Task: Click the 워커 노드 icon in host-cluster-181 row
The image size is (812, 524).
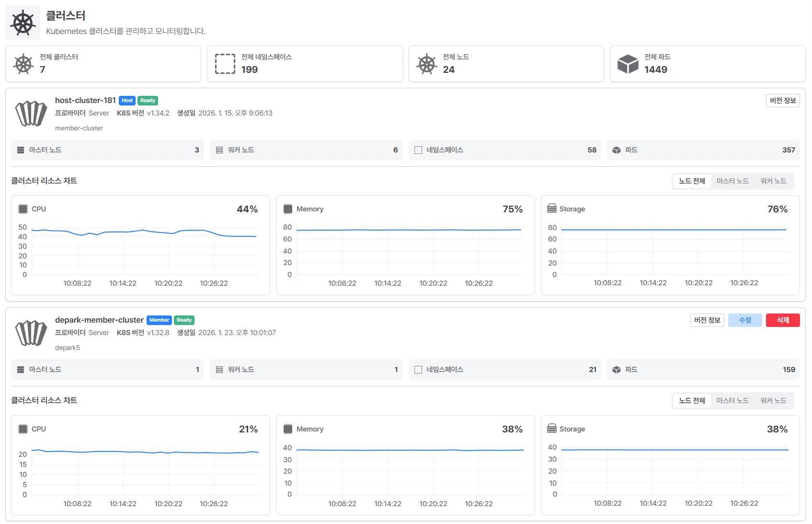Action: click(x=219, y=150)
